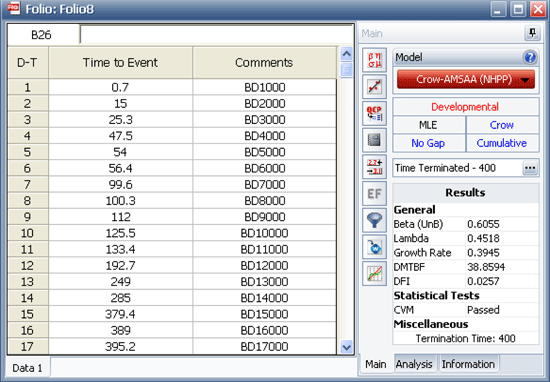
Task: Click the DMTBF value 38.8594
Action: click(486, 267)
